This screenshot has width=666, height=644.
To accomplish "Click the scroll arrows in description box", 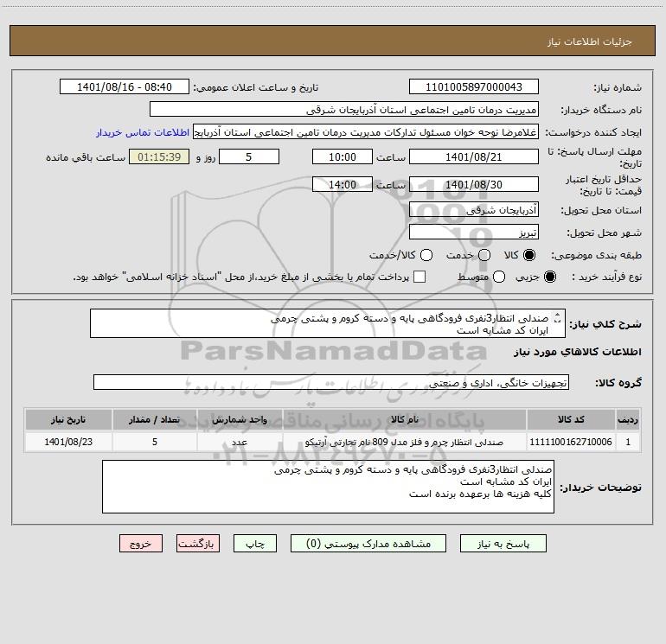I will point(557,318).
